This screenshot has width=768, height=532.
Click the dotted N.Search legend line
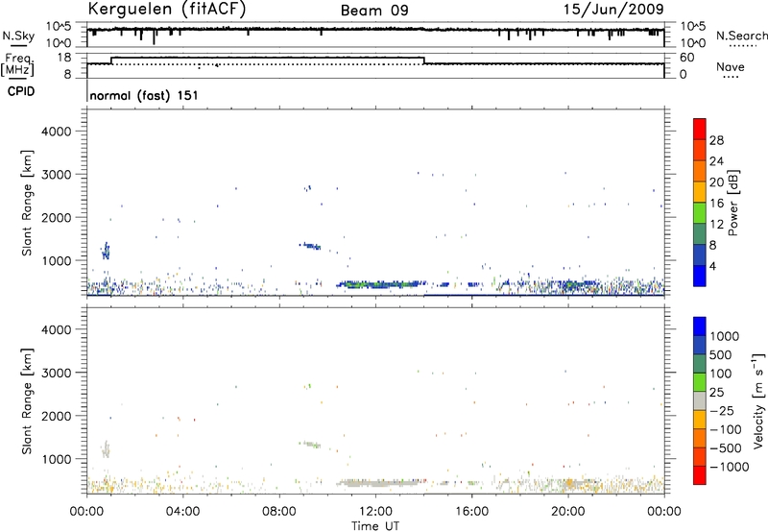click(743, 46)
